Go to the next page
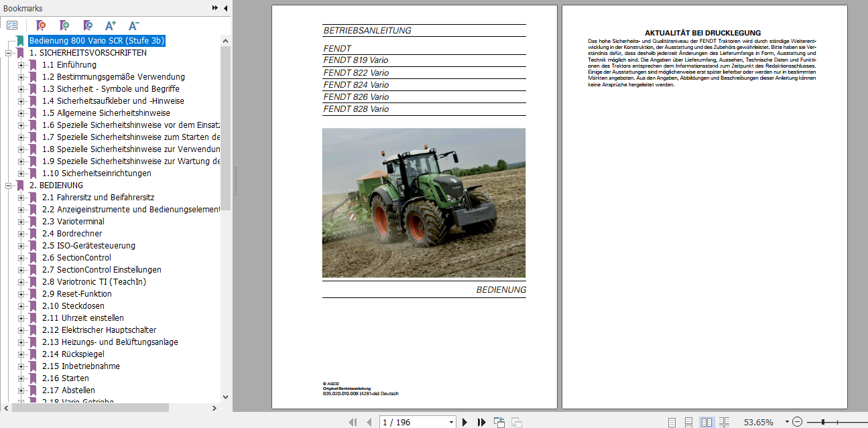 point(464,422)
